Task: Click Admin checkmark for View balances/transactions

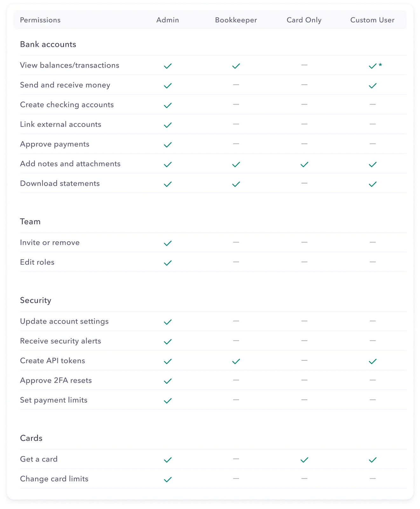Action: click(x=168, y=66)
